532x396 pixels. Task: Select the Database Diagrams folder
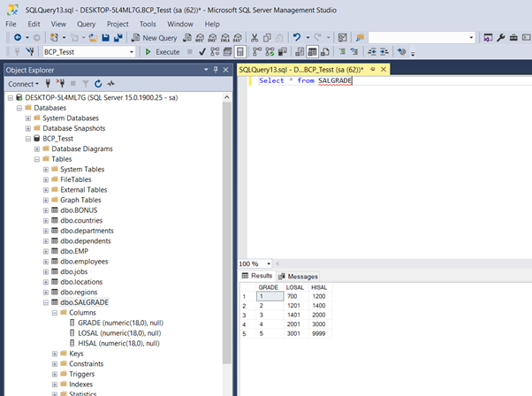(x=82, y=148)
